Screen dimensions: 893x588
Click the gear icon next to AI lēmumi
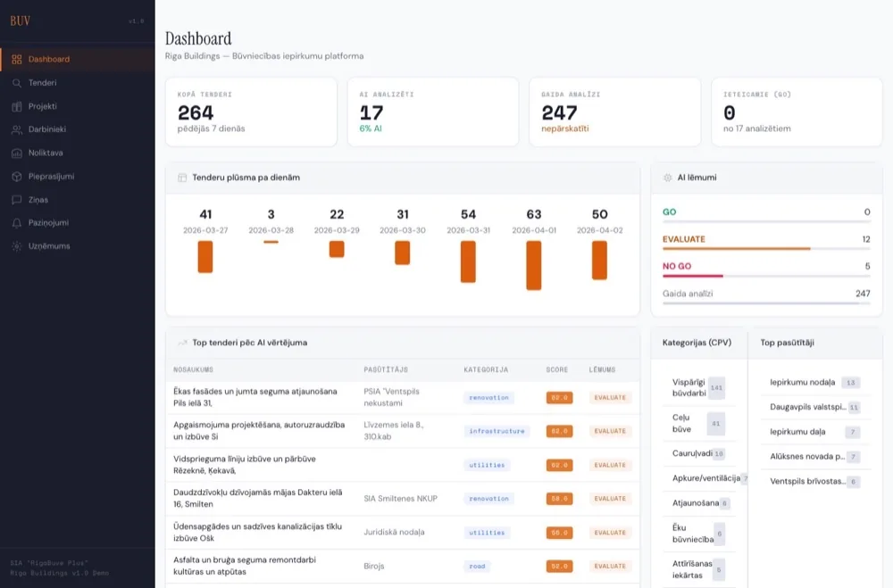tap(667, 178)
